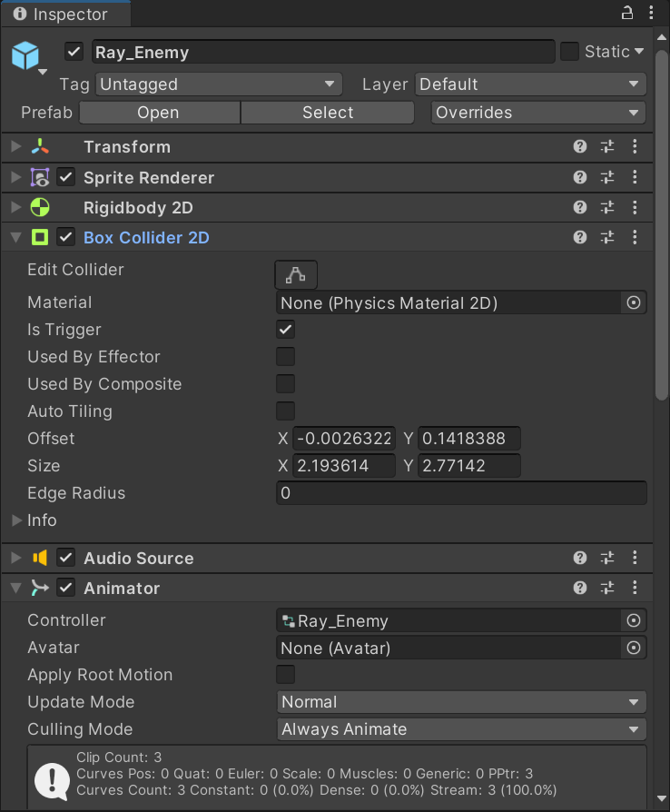Expand the Audio Source component
670x812 pixels.
(16, 558)
